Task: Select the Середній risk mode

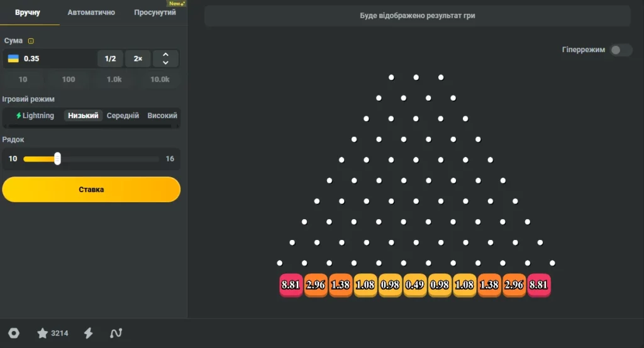Action: coord(123,116)
